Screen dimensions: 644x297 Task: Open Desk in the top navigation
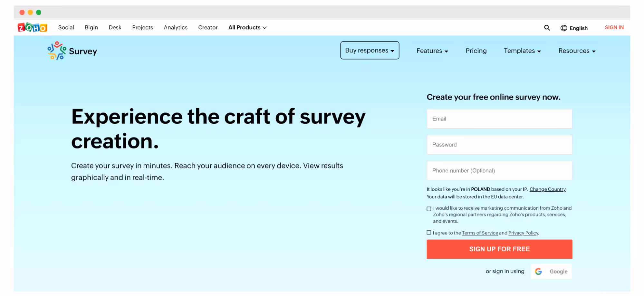(x=115, y=28)
